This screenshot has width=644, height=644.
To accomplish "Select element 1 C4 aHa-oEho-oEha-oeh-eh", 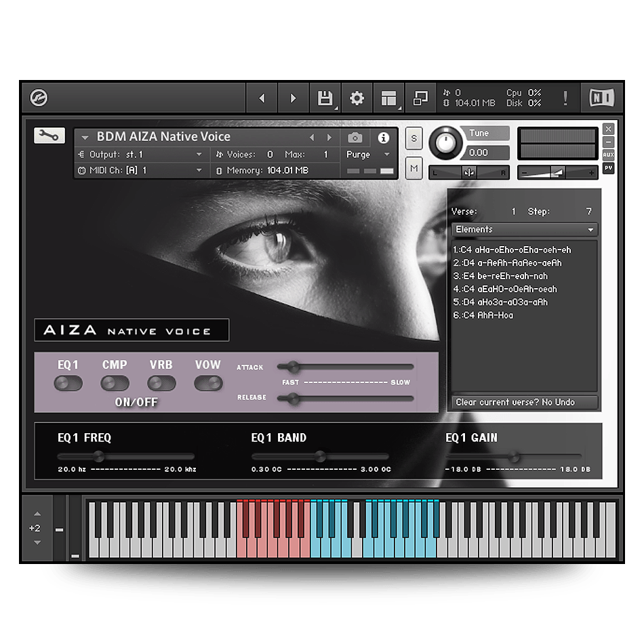I will pos(512,249).
